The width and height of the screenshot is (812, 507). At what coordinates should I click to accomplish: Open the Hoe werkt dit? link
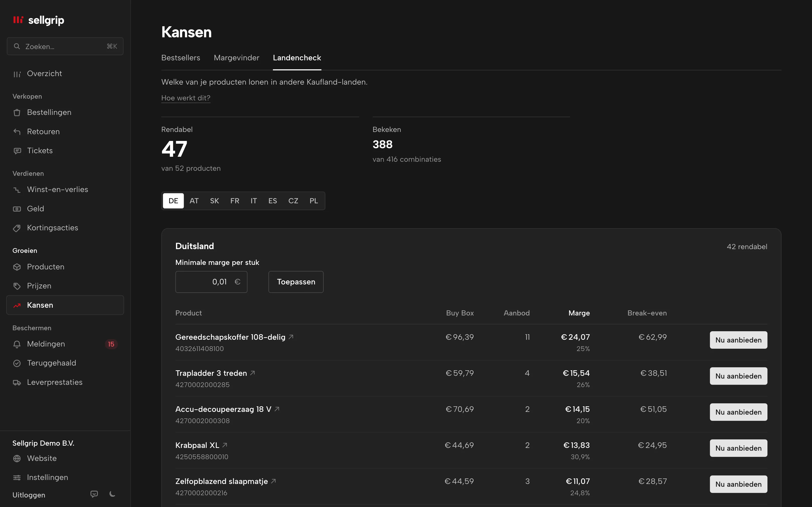pos(186,98)
